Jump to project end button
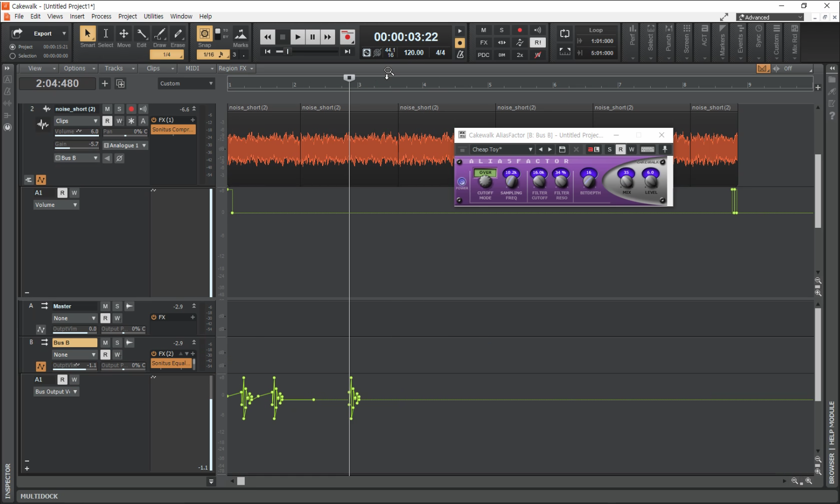840x504 pixels. 347,52
